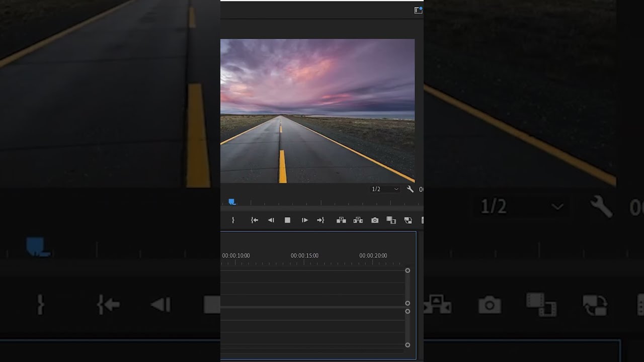Screen dimensions: 644x362
Task: Click top handle of video tracks scrollbar
Action: (x=408, y=270)
